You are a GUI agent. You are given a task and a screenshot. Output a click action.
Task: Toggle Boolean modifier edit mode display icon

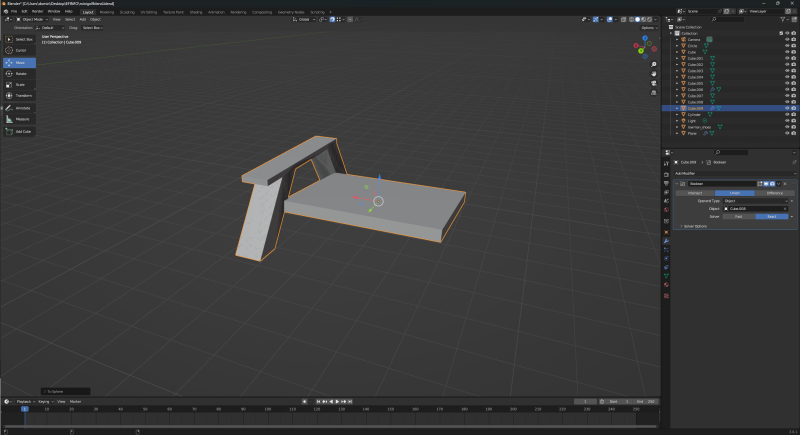point(760,184)
